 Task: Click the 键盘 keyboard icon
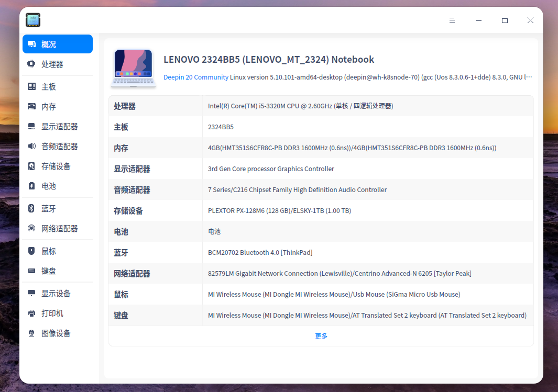coord(31,271)
